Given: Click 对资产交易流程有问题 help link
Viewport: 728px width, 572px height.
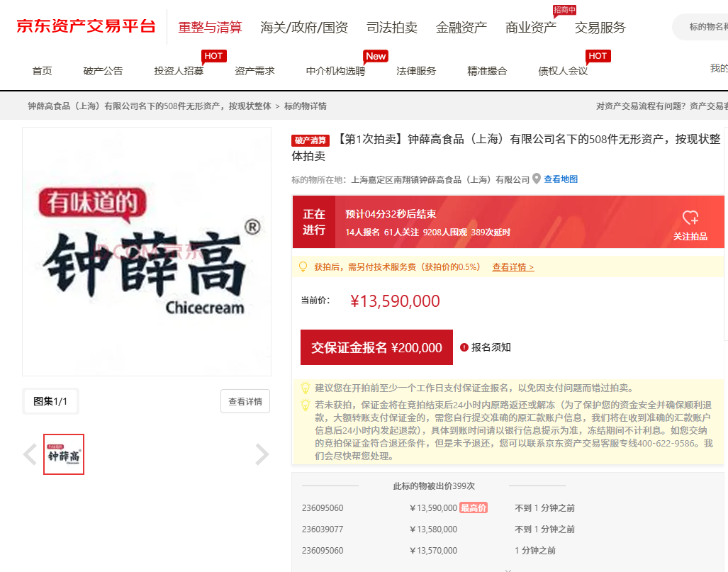Looking at the screenshot, I should tap(661, 106).
